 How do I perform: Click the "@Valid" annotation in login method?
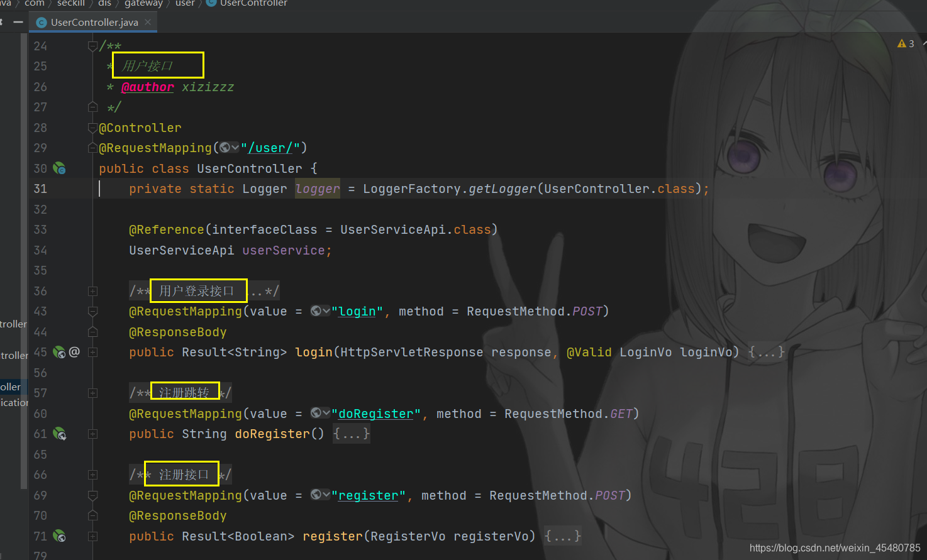tap(589, 352)
